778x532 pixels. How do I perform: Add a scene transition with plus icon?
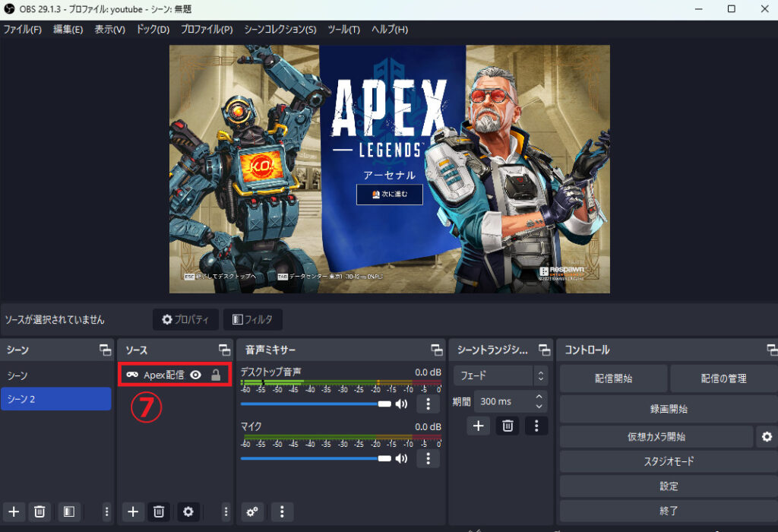click(479, 426)
